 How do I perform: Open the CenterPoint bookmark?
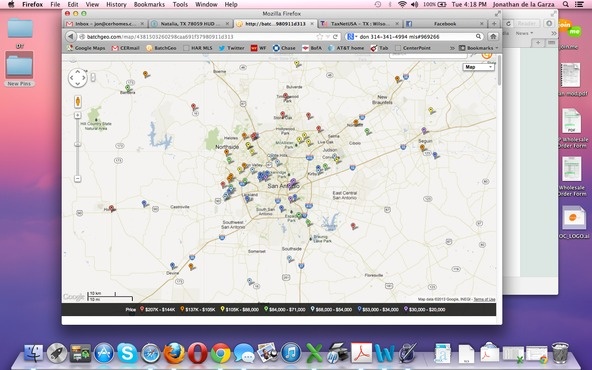pos(413,48)
